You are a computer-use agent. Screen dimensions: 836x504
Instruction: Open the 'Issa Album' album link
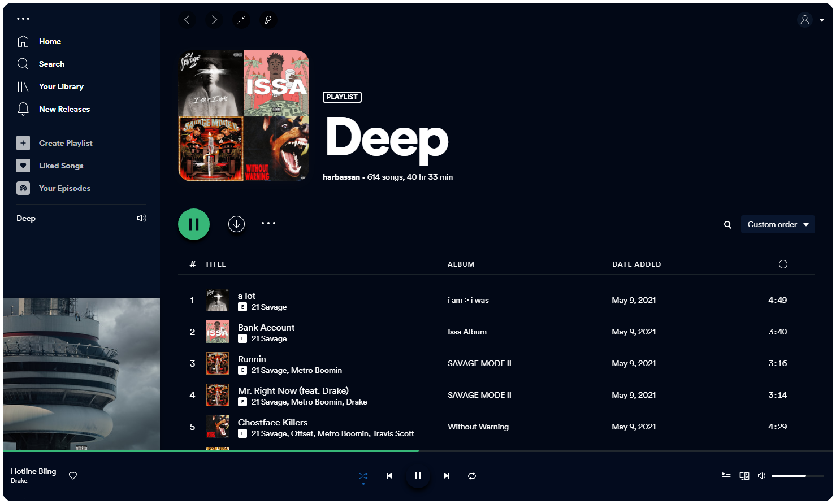pos(467,332)
